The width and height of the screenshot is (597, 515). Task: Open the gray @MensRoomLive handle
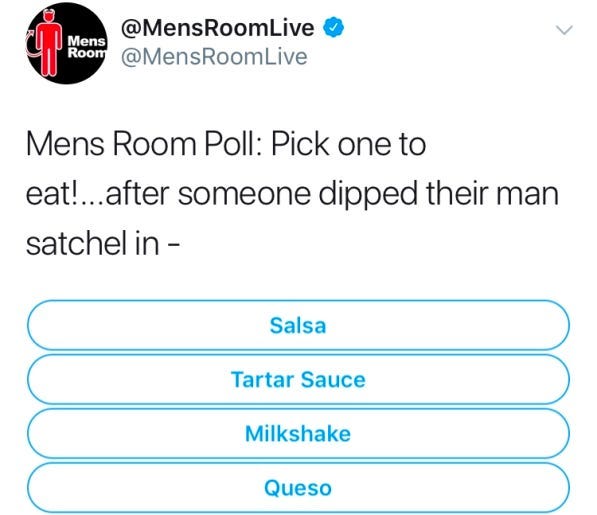[214, 57]
